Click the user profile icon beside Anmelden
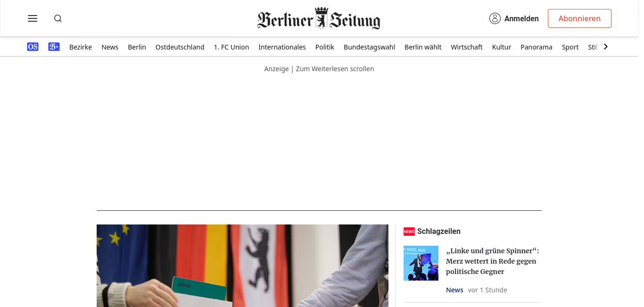This screenshot has height=307, width=644. (495, 18)
